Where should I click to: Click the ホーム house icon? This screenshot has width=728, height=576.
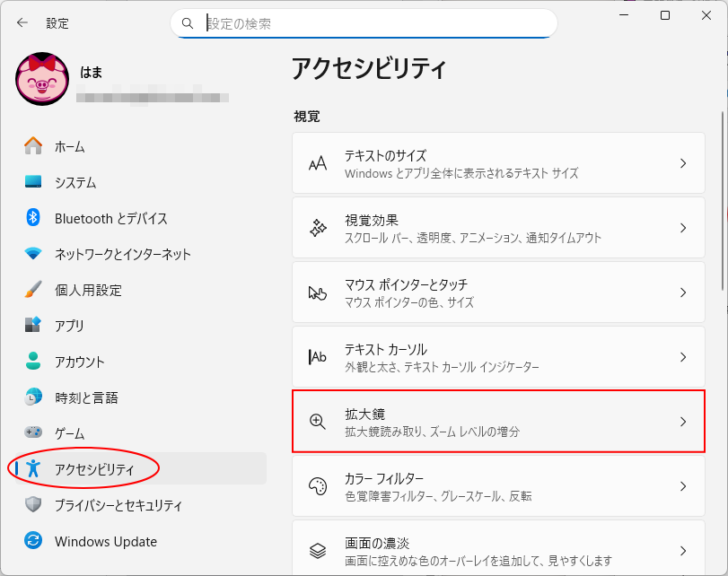[x=33, y=146]
